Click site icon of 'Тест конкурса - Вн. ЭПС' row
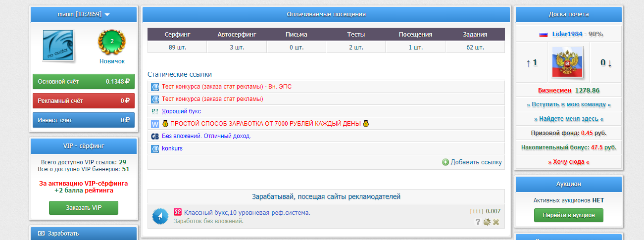 pos(154,87)
